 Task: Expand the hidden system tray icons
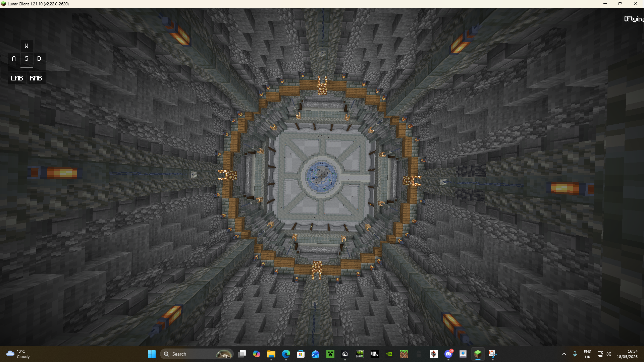(x=564, y=354)
